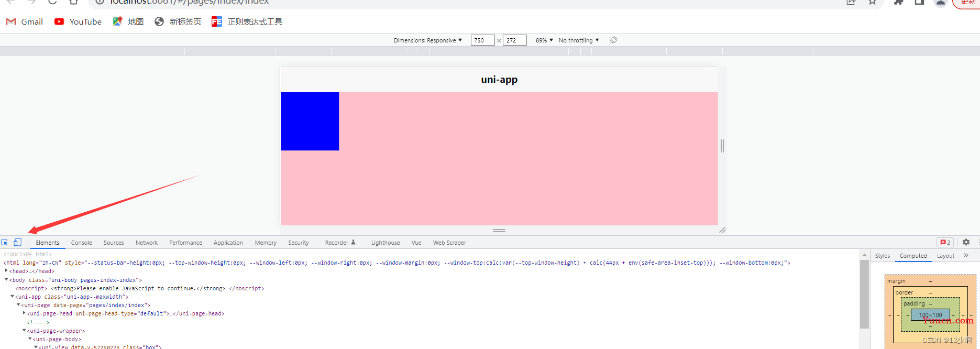
Task: Click the padding label in box model
Action: point(914,303)
